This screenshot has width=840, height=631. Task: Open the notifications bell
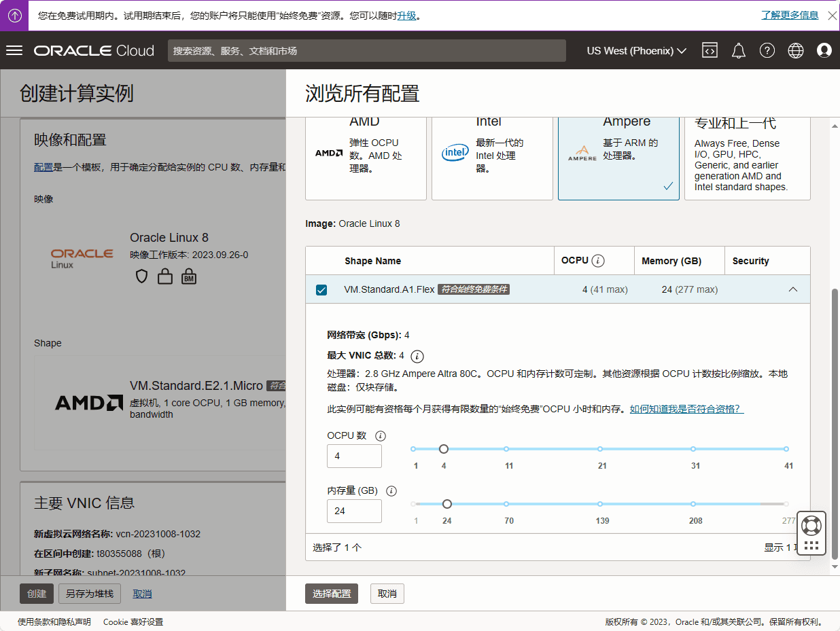[x=739, y=51]
